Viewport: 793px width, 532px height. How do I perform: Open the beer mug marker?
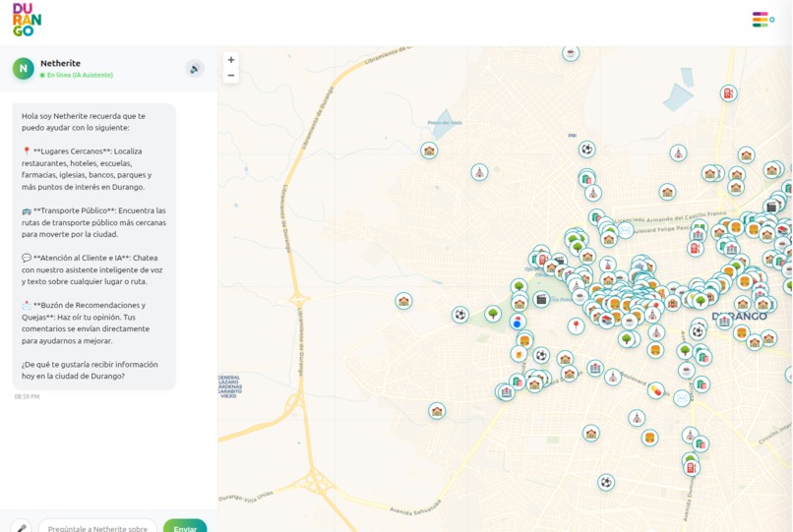click(518, 354)
